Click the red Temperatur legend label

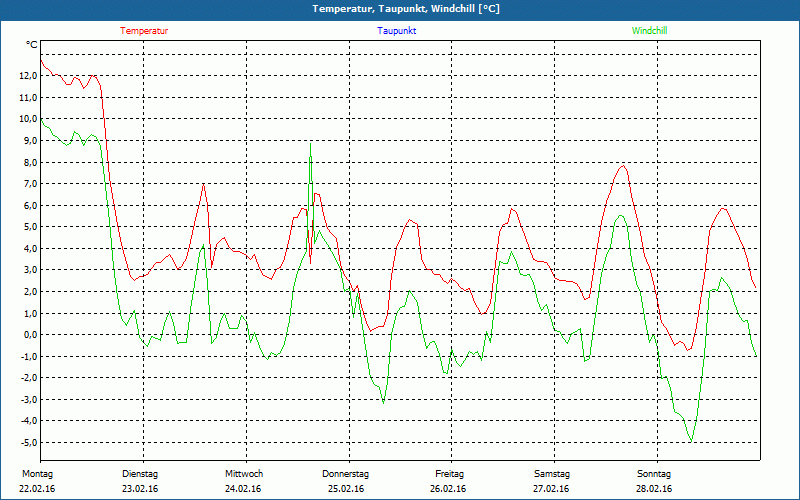pos(144,31)
